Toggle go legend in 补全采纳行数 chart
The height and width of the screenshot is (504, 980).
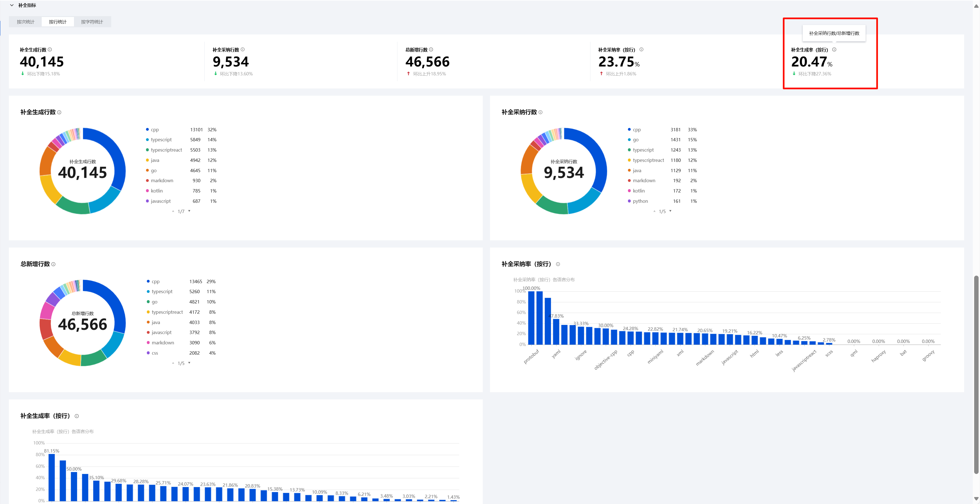[x=635, y=140]
